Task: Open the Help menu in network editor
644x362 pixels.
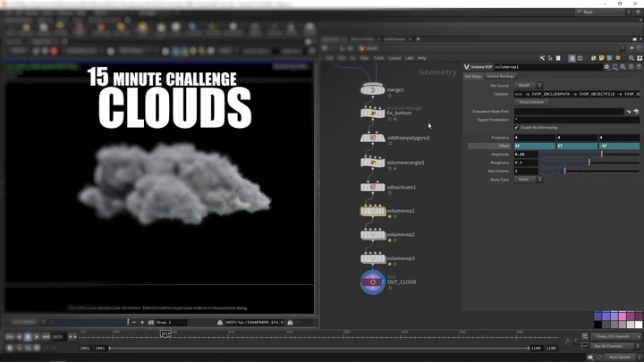Action: (x=422, y=58)
